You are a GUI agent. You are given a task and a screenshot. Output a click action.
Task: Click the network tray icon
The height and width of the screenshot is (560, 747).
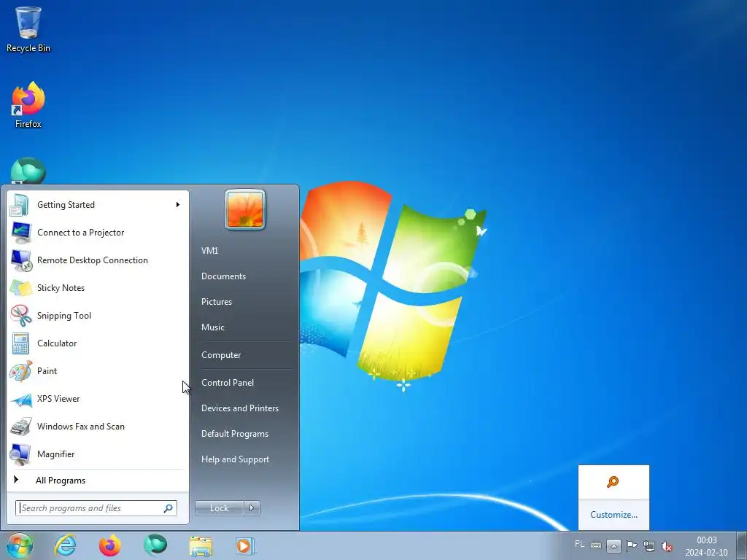pos(649,545)
